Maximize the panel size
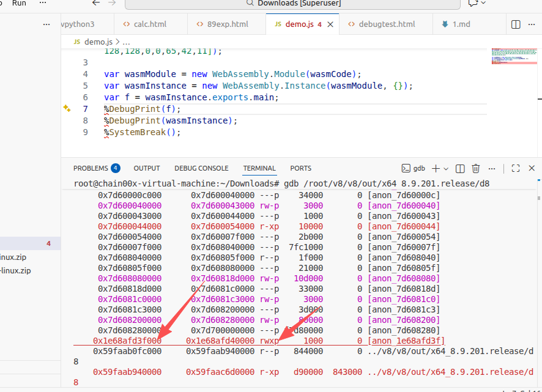542x392 pixels. click(x=516, y=168)
